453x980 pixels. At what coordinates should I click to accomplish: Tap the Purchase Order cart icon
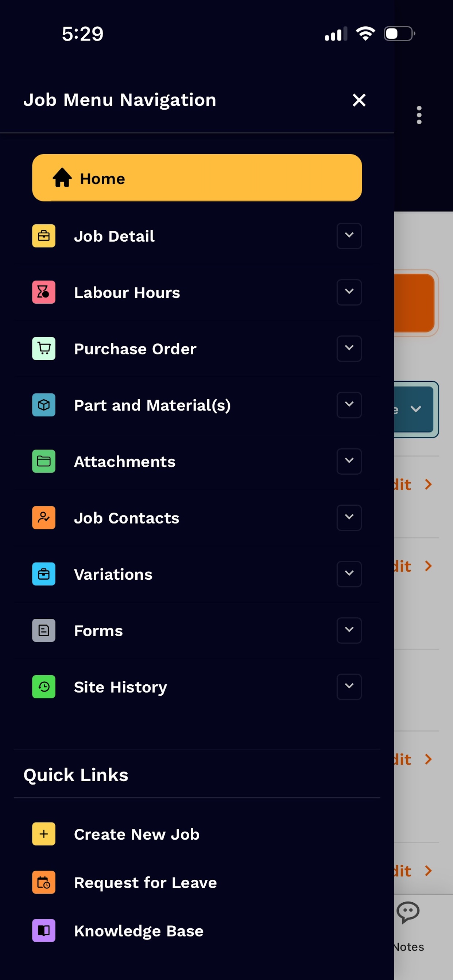click(44, 349)
